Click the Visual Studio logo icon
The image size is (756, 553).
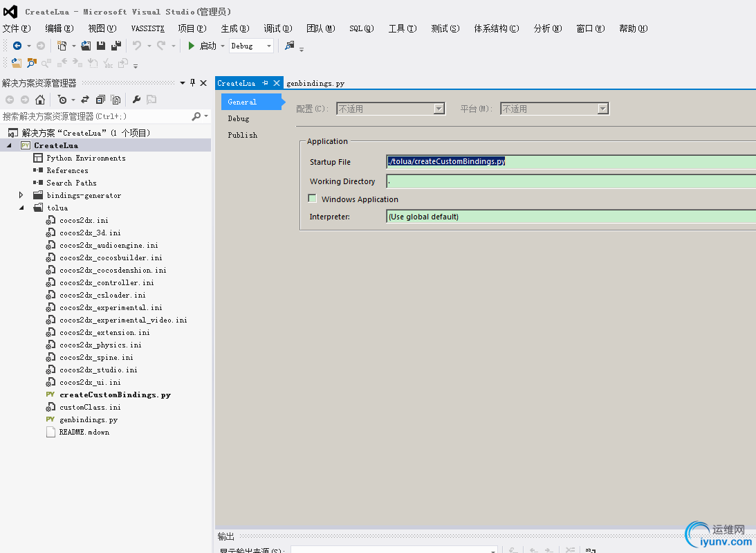[10, 11]
